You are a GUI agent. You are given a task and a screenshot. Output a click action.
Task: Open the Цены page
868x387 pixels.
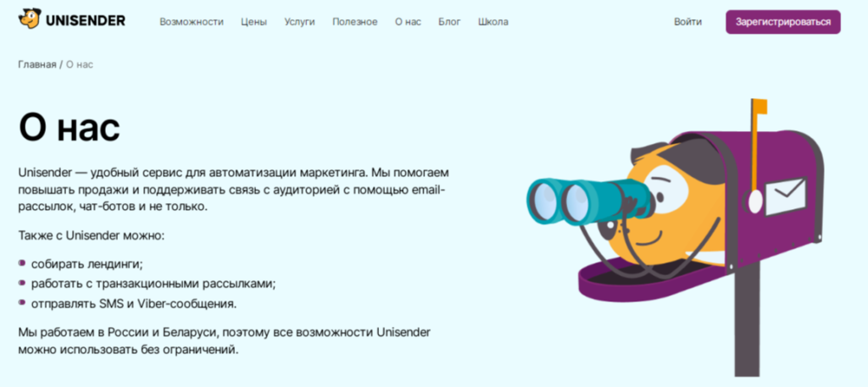pyautogui.click(x=253, y=22)
